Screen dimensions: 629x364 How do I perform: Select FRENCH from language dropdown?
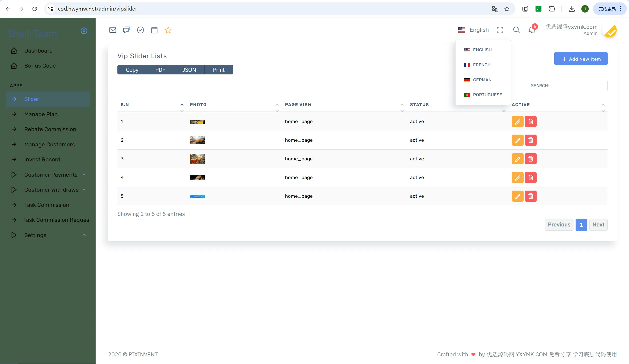482,65
